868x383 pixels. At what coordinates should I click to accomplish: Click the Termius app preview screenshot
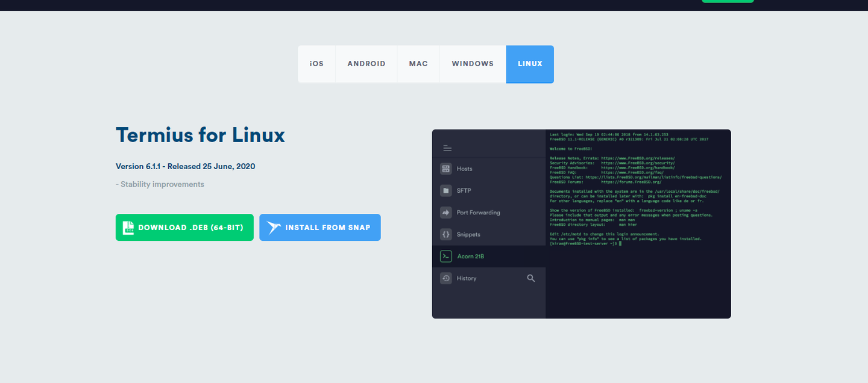pyautogui.click(x=581, y=223)
